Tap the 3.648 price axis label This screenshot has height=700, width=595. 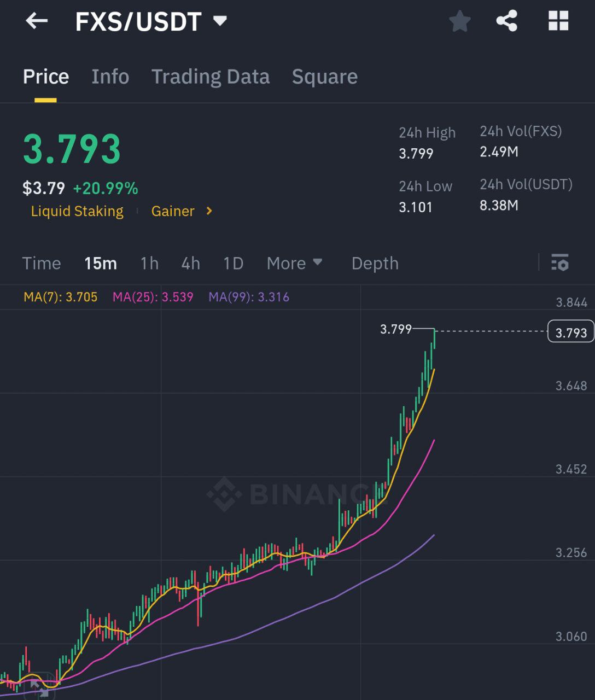click(571, 386)
